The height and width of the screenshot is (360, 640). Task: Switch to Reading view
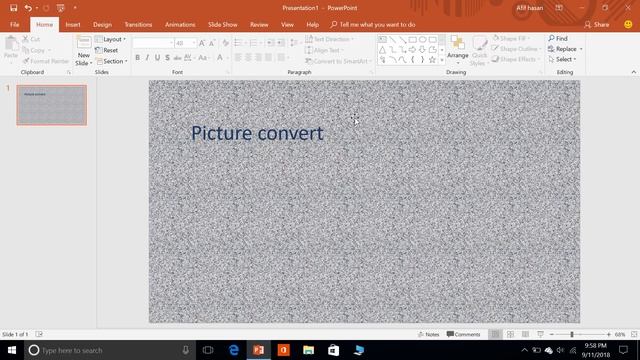[x=525, y=334]
